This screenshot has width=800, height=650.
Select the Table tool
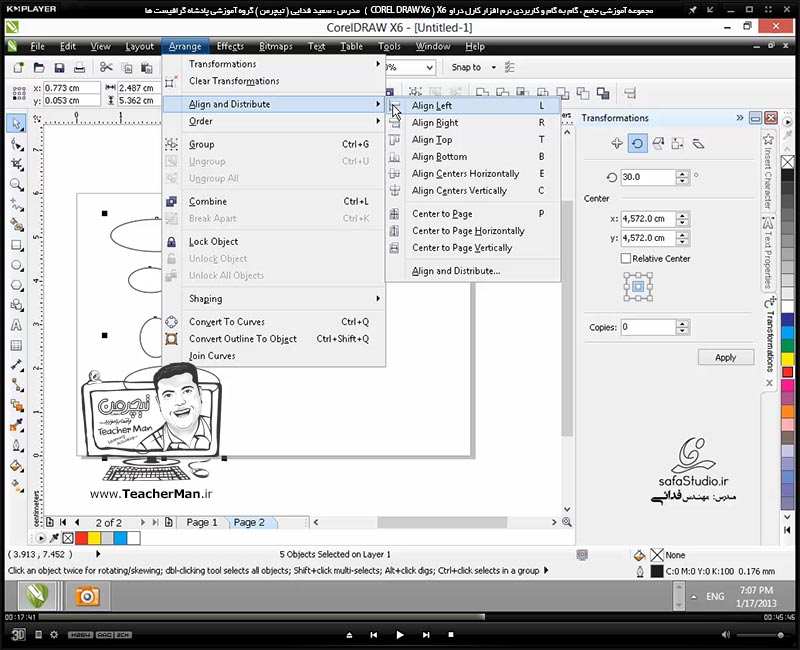click(x=16, y=345)
